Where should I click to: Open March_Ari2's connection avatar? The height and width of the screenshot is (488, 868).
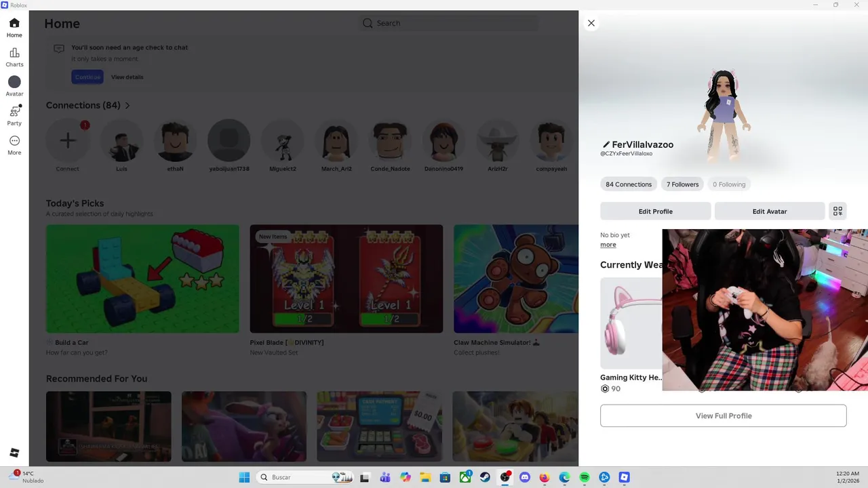(336, 140)
